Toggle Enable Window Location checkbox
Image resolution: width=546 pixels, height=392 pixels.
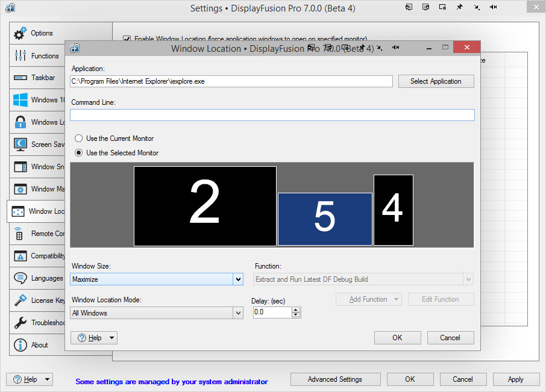point(127,38)
